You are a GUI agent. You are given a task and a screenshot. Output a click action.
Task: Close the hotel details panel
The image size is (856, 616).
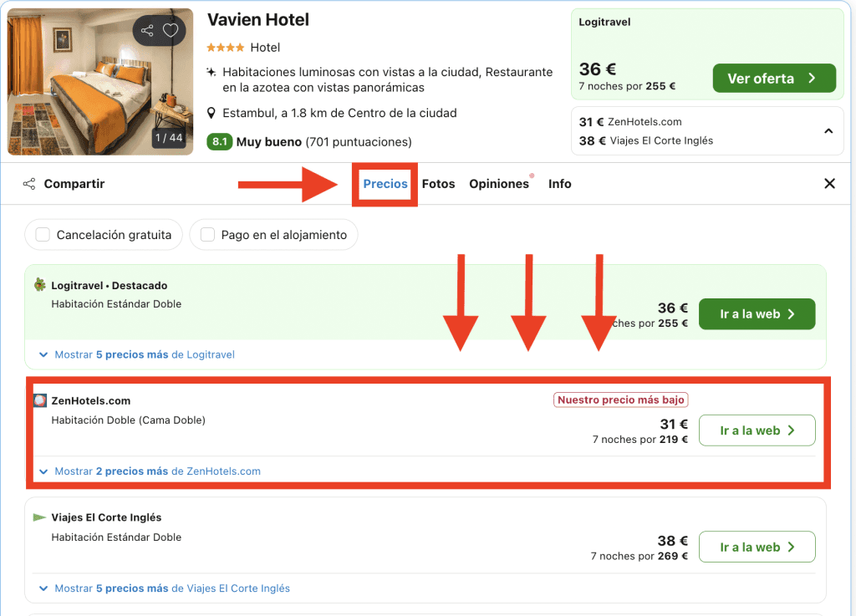click(829, 184)
